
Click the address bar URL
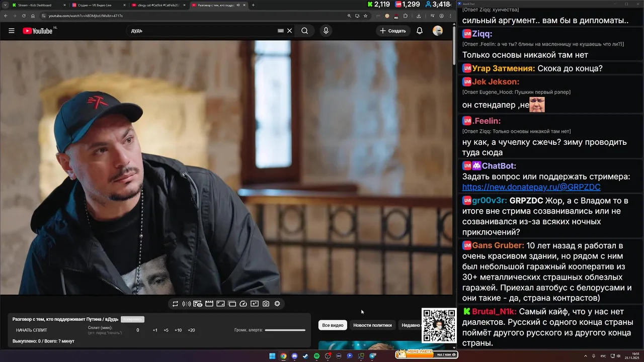pos(86,16)
